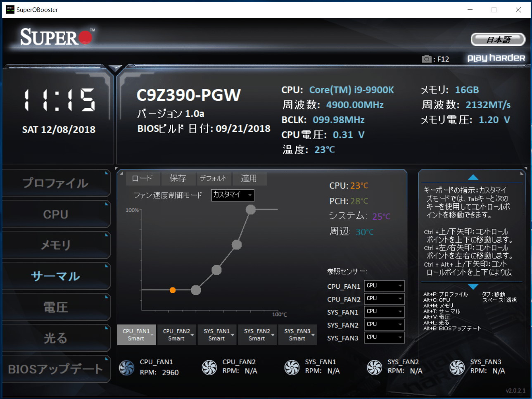532x399 pixels.
Task: Click the topmost fan curve point at 100%
Action: (251, 209)
